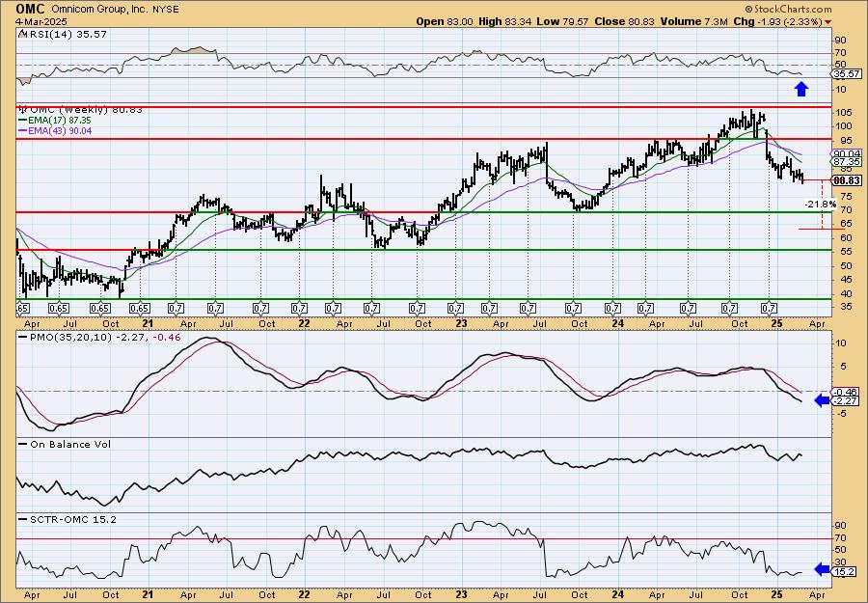Screen dimensions: 868x603
Task: Click the -2.27 PMO value tag on right axis
Action: tap(847, 400)
